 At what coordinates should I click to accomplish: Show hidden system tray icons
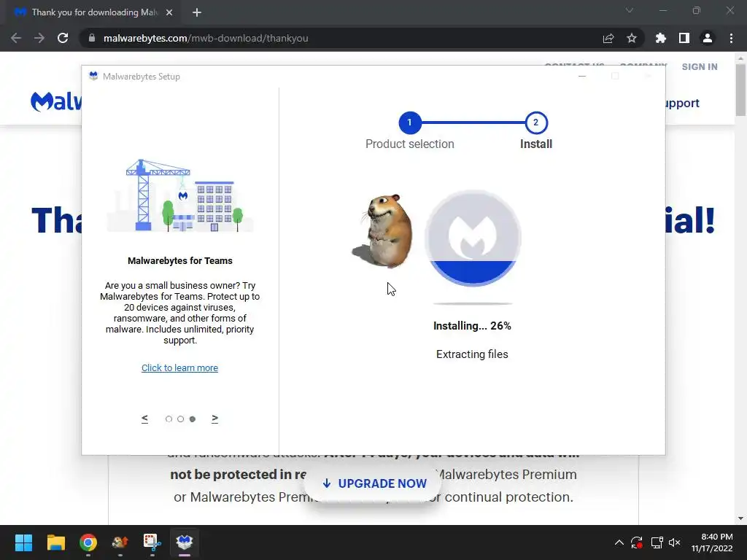tap(619, 542)
